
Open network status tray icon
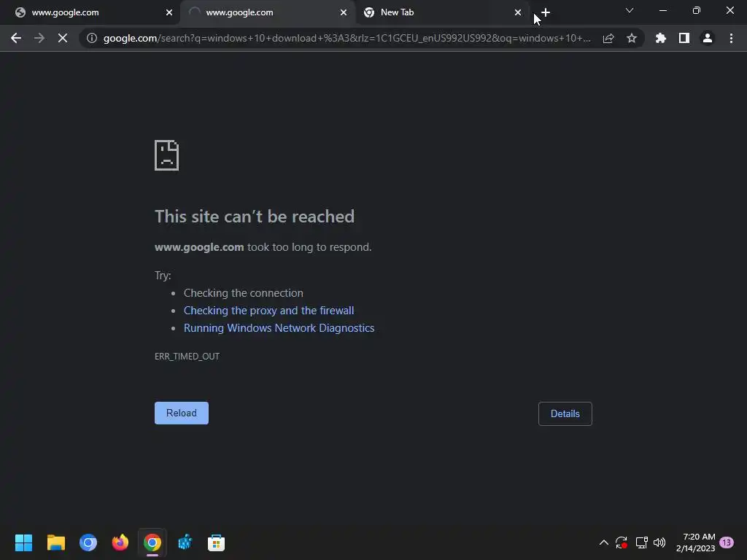641,542
